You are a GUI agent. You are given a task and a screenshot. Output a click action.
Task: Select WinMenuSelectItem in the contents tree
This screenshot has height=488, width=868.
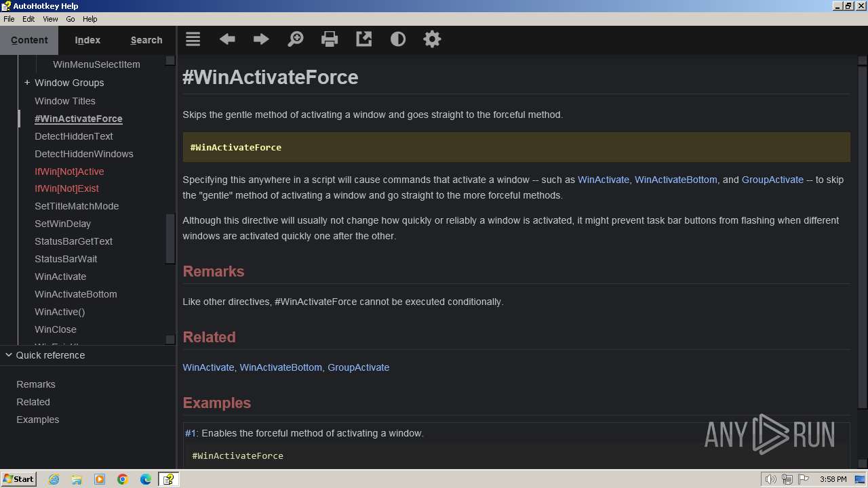(96, 64)
